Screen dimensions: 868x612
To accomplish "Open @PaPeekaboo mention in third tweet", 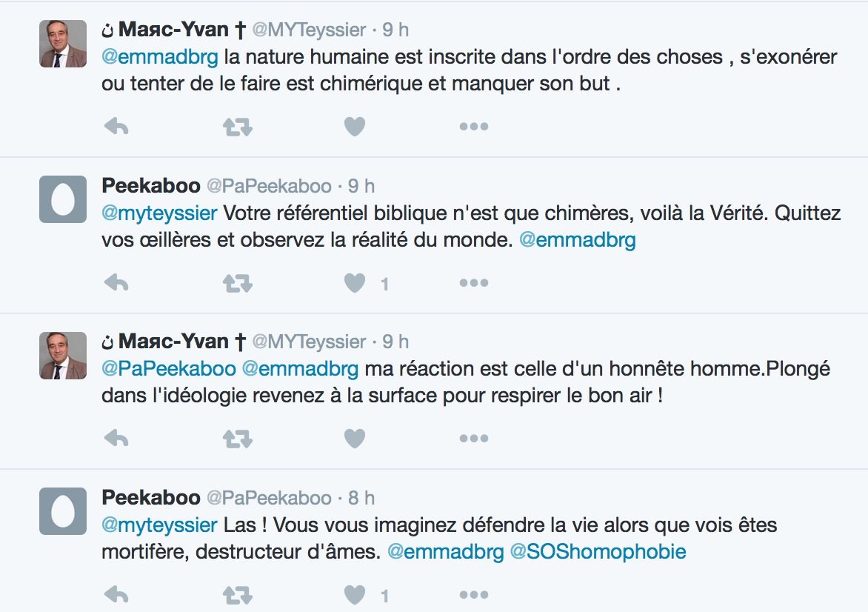I will 169,368.
